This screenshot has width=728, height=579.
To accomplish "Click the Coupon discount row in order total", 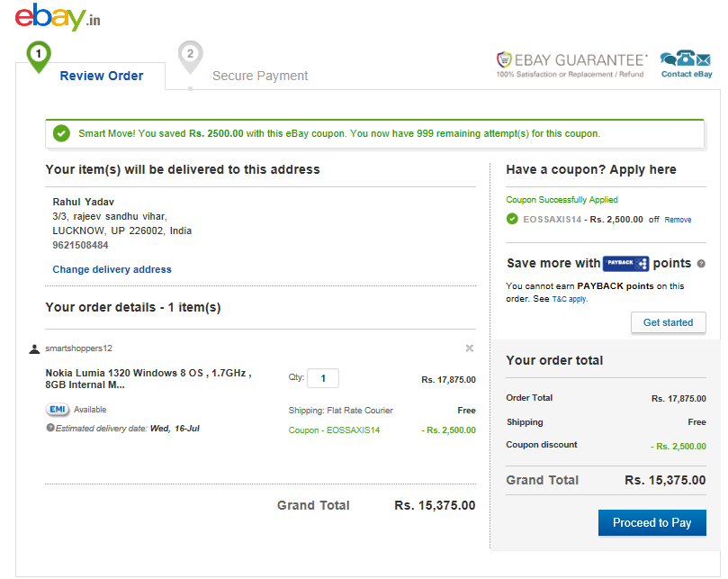I will tap(606, 445).
